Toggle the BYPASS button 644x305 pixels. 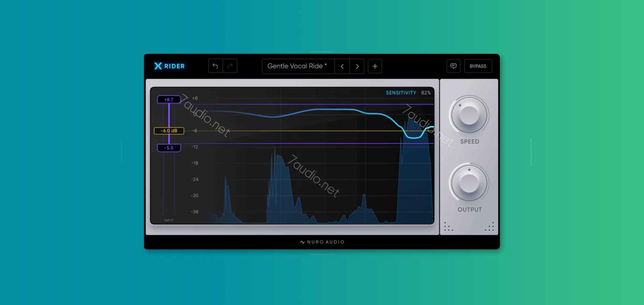478,66
